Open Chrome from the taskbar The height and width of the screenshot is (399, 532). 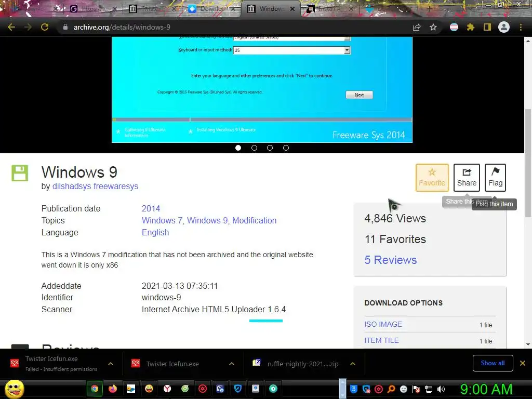[x=95, y=389]
